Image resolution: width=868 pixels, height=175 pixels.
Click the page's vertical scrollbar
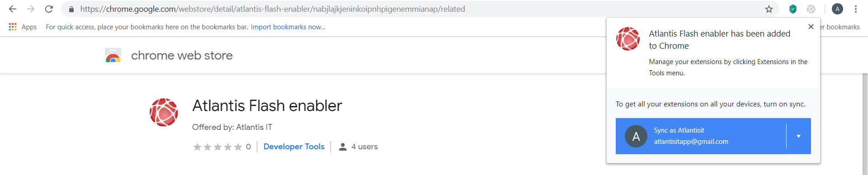coord(864,124)
